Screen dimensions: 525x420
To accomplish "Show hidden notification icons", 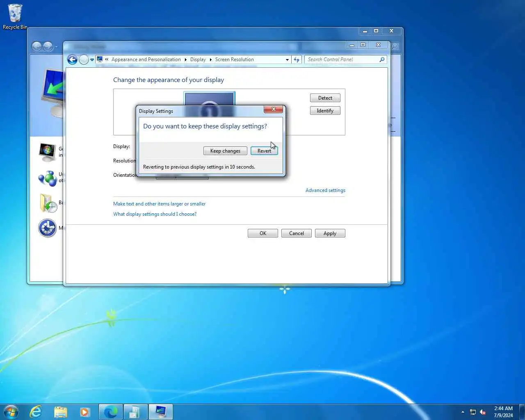I will click(463, 412).
